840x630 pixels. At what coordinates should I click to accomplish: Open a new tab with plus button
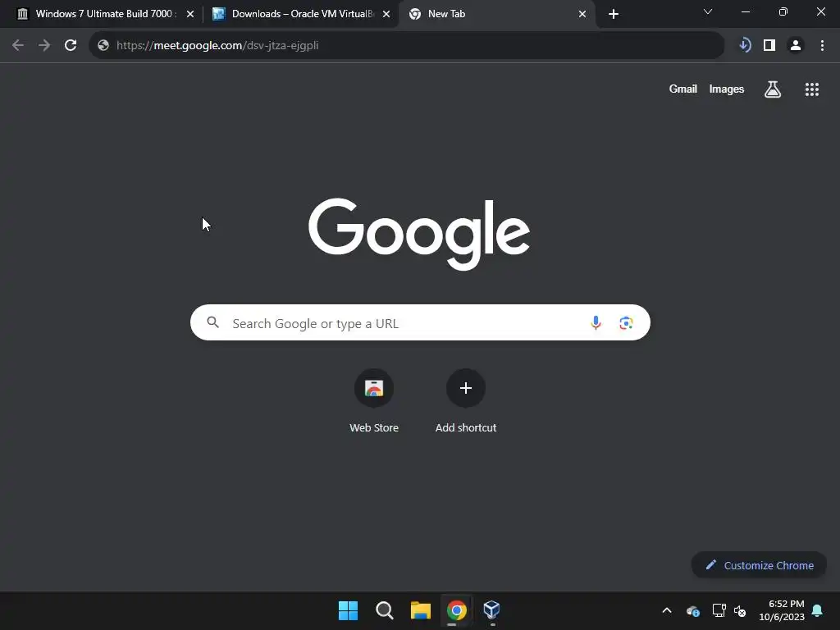(x=614, y=14)
